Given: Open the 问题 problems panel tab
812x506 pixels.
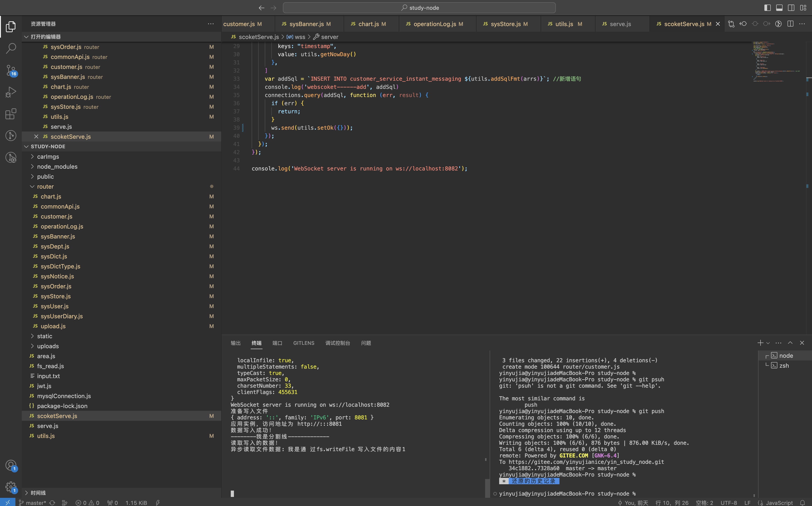Looking at the screenshot, I should 366,343.
